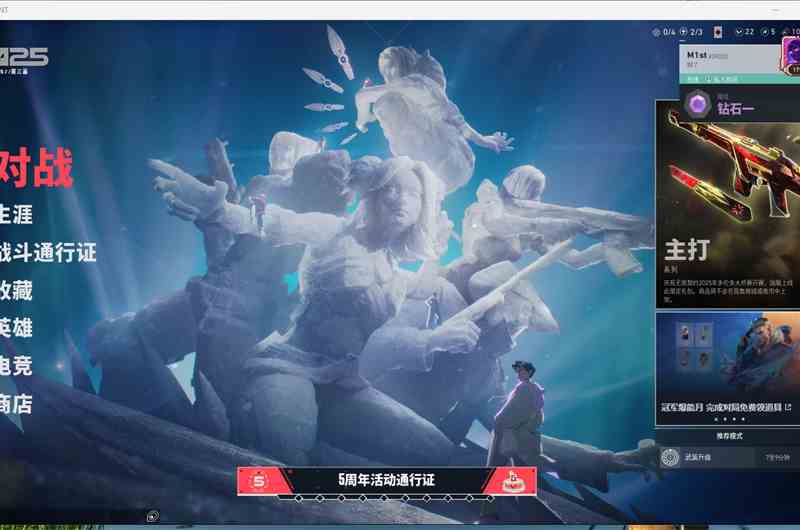The width and height of the screenshot is (800, 530).
Task: Click the red 5 anniversary icon
Action: 259,481
